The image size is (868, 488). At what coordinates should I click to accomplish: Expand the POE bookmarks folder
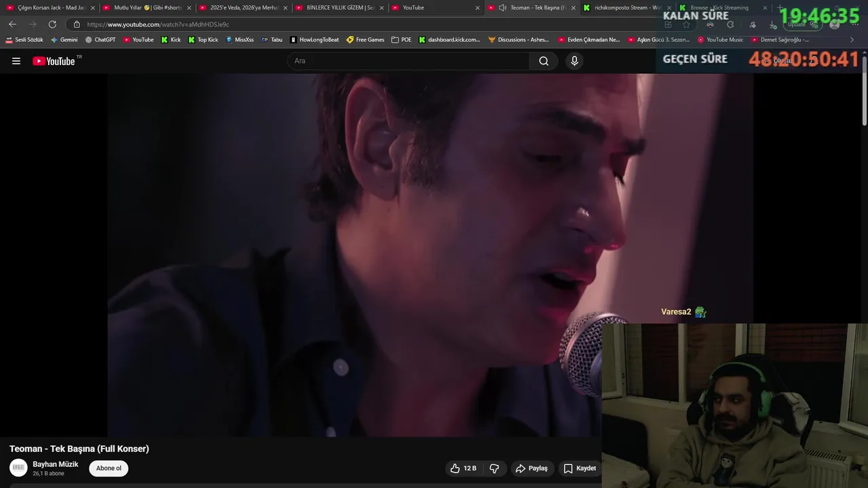pyautogui.click(x=401, y=40)
